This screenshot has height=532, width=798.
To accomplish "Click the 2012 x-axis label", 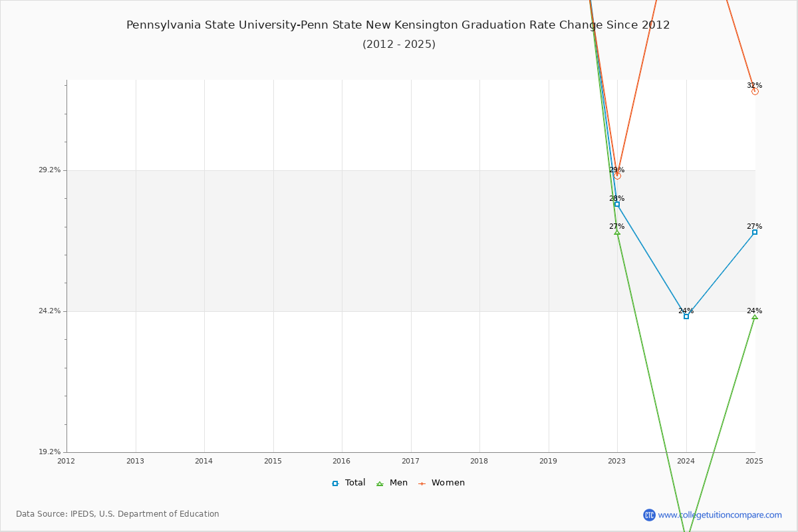I will [66, 461].
